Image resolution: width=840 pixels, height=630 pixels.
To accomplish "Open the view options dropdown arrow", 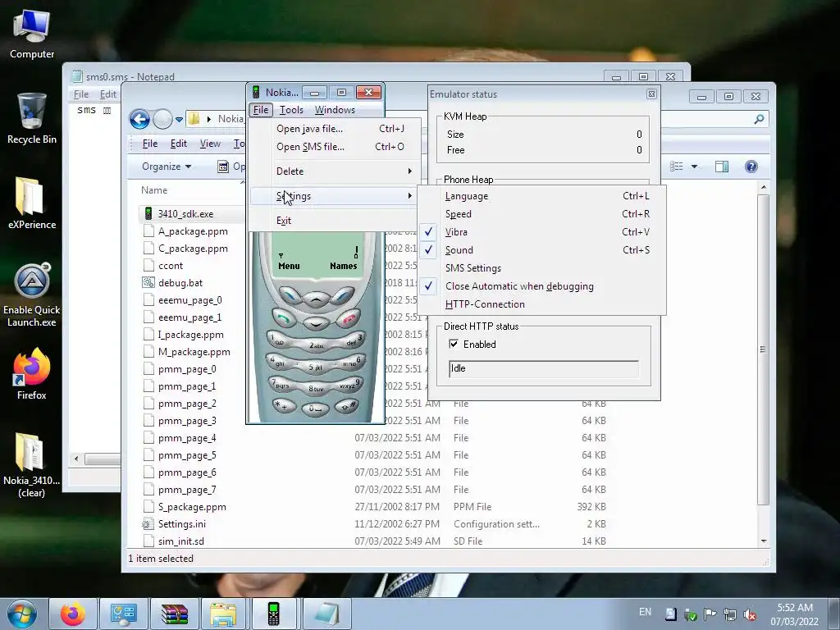I will click(x=694, y=167).
